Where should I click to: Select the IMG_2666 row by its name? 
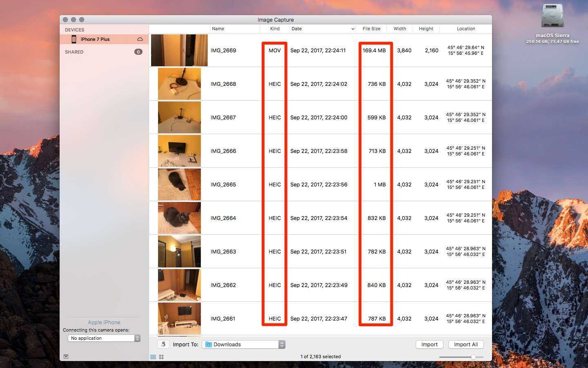[x=223, y=151]
